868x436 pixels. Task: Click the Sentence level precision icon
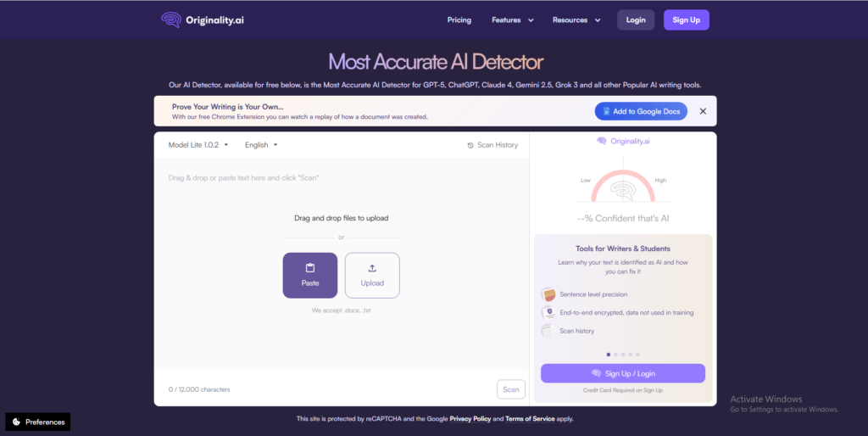click(548, 294)
